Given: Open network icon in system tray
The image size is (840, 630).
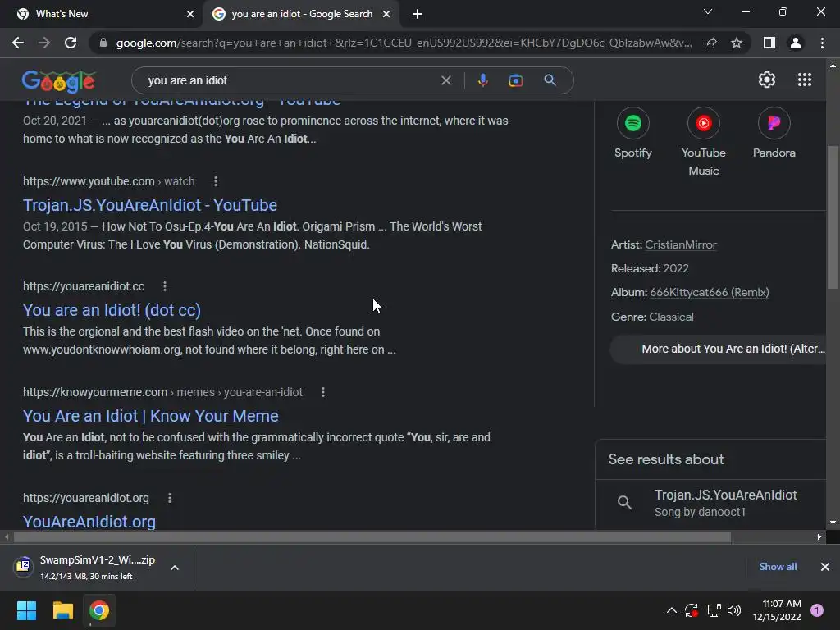Looking at the screenshot, I should (x=714, y=610).
